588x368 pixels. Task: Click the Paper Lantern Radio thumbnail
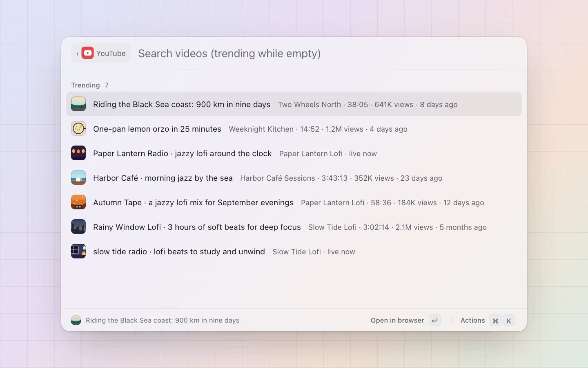[x=78, y=153]
